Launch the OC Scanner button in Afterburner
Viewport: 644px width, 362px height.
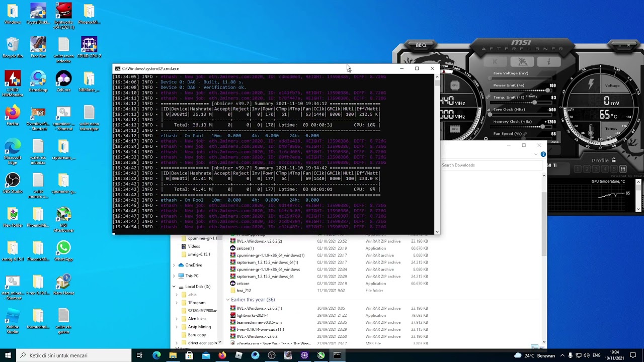(x=421, y=45)
